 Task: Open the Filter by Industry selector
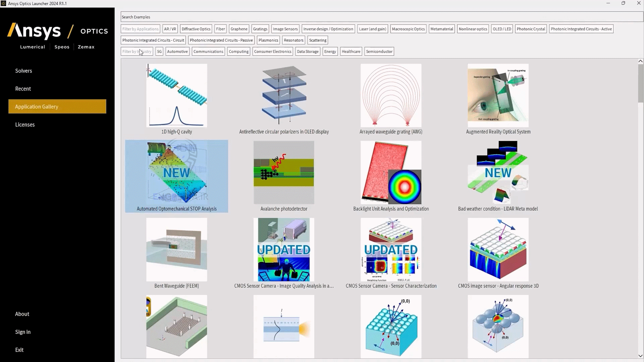coord(137,51)
